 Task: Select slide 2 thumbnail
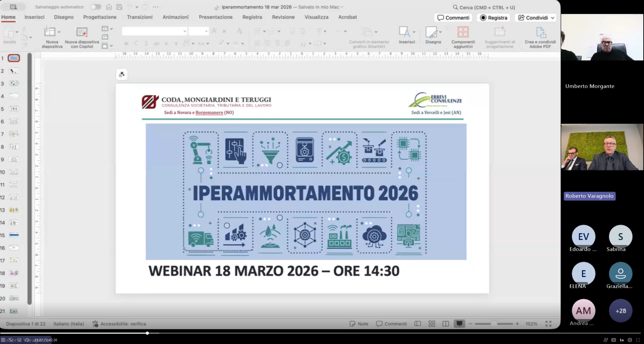[14, 71]
